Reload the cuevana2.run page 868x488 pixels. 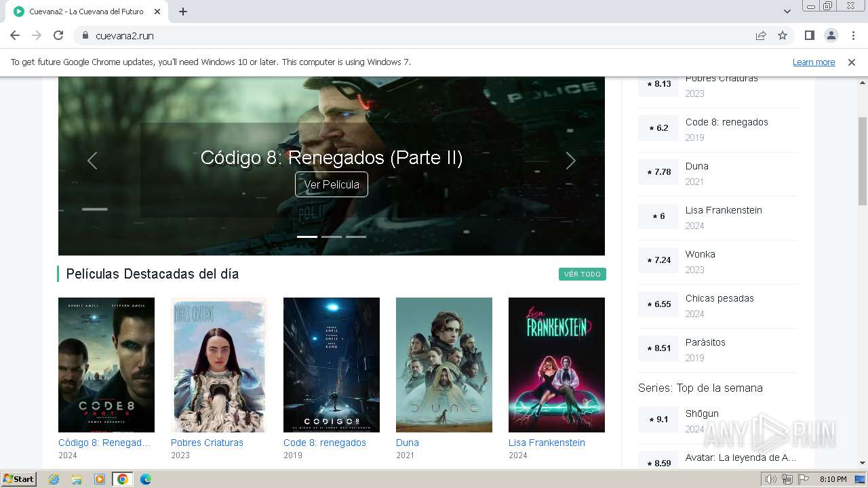pos(58,35)
